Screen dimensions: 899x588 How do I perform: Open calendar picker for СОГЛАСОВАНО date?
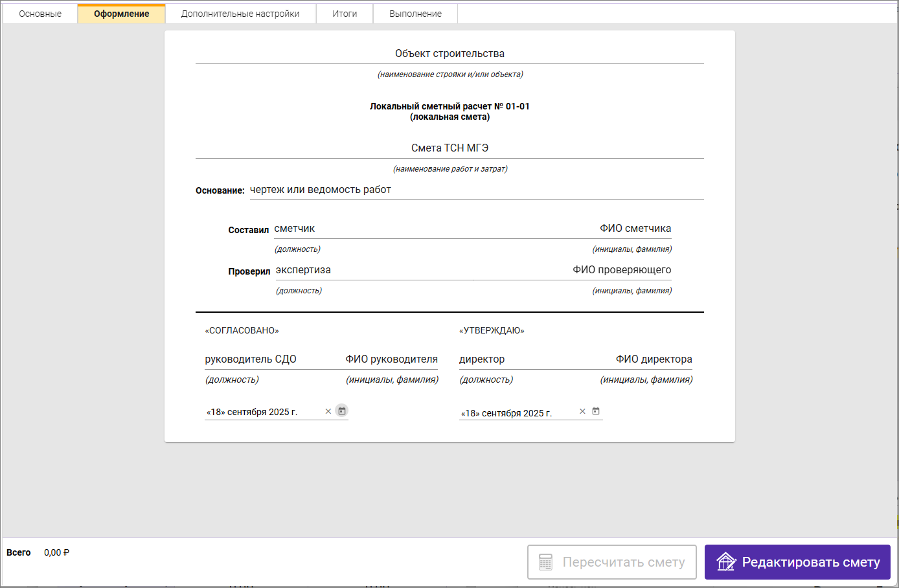[342, 411]
